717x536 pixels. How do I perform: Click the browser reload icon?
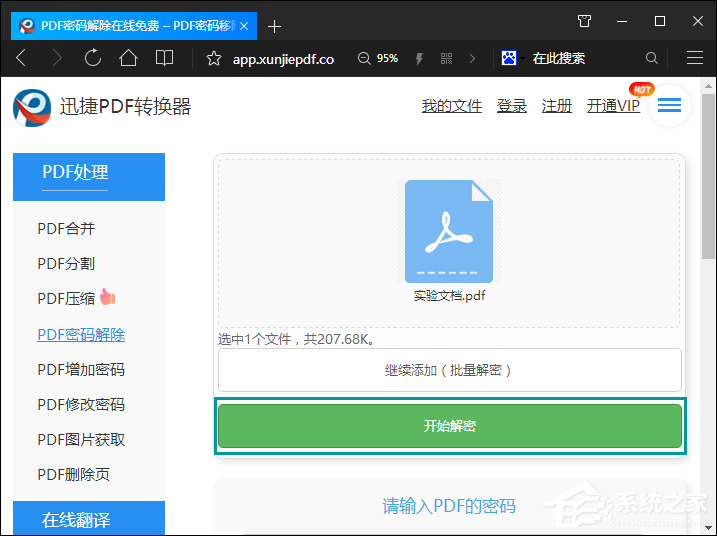coord(93,58)
